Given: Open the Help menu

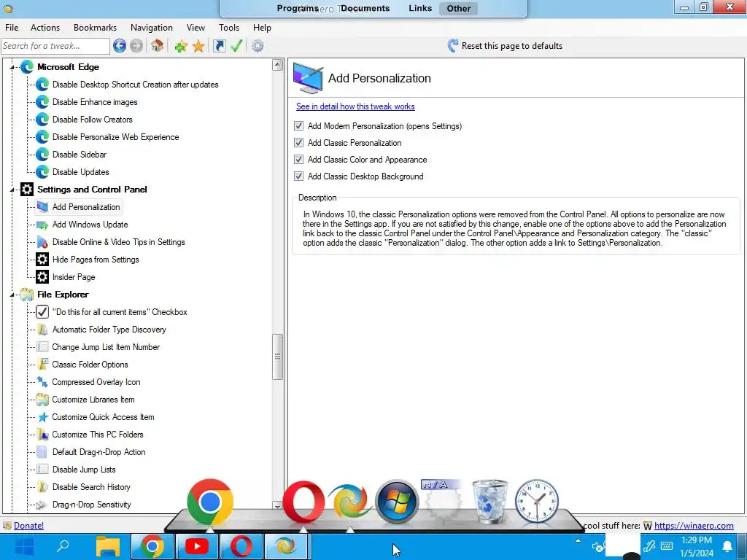Looking at the screenshot, I should point(262,28).
